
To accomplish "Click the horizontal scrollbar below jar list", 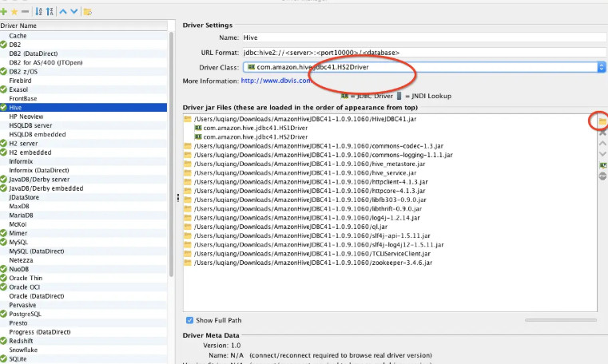I will click(561, 320).
